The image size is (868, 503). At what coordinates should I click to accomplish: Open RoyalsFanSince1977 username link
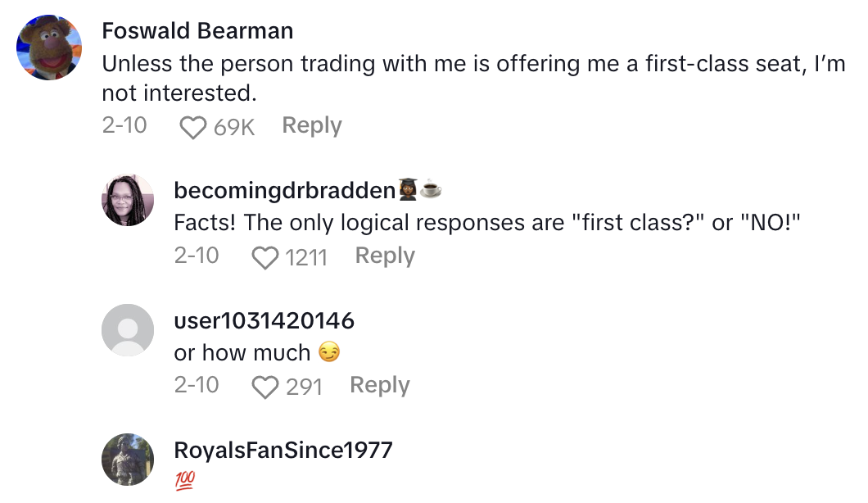[x=283, y=450]
